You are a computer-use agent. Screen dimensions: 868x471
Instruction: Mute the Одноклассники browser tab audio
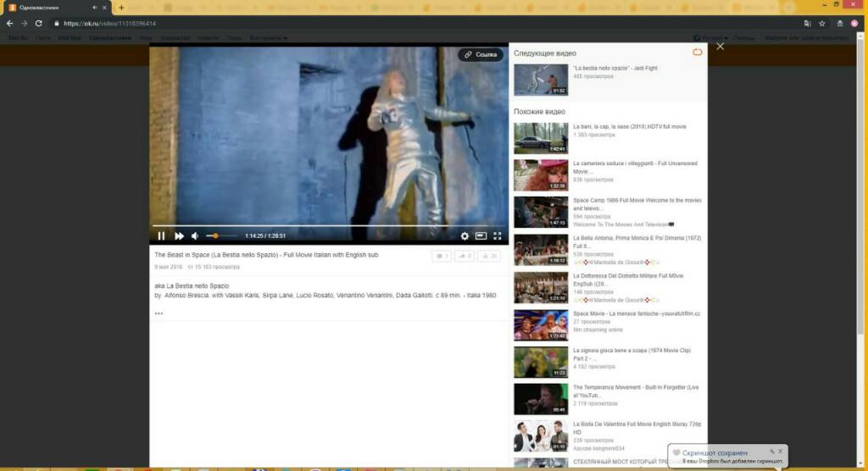tap(94, 8)
